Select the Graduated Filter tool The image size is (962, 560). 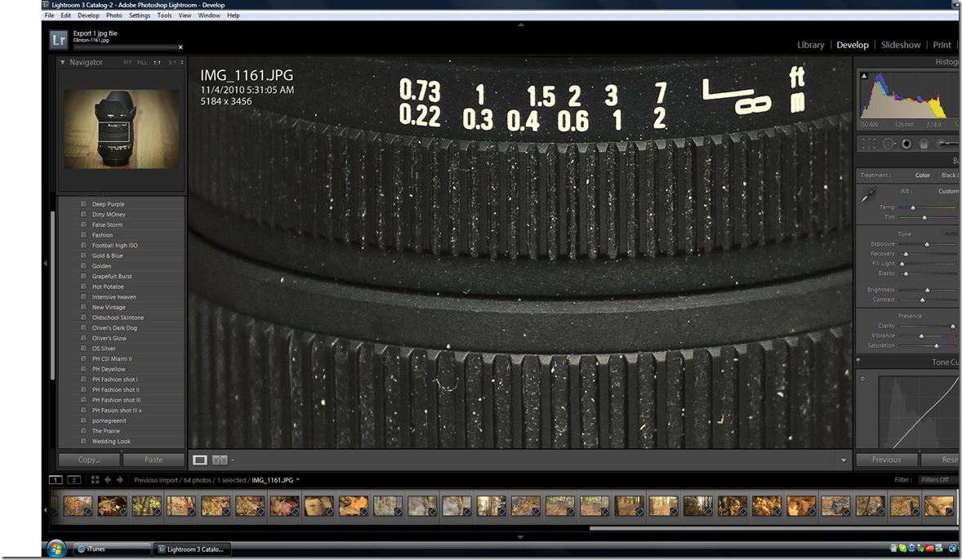[924, 144]
